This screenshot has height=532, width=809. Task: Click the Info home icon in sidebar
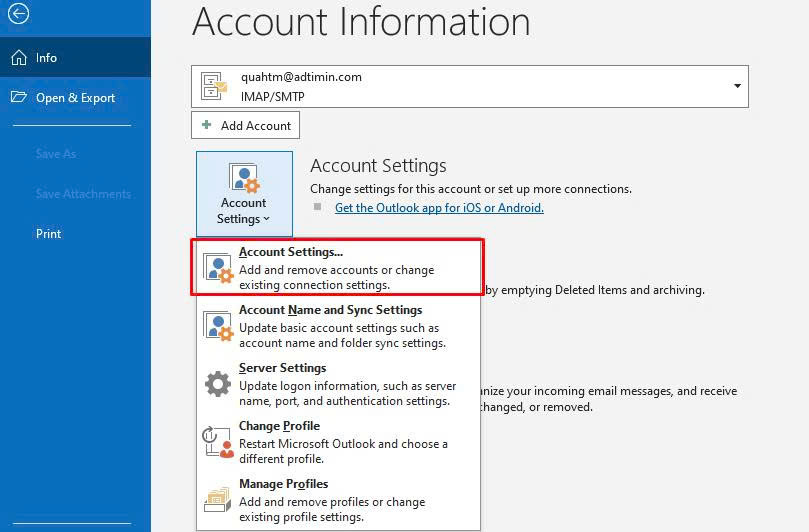click(18, 58)
